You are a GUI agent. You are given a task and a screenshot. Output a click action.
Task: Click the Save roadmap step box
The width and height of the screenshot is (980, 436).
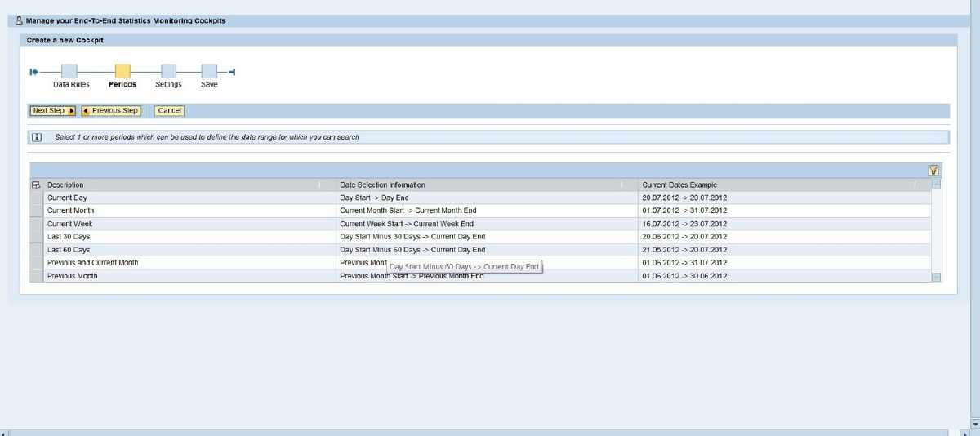209,71
